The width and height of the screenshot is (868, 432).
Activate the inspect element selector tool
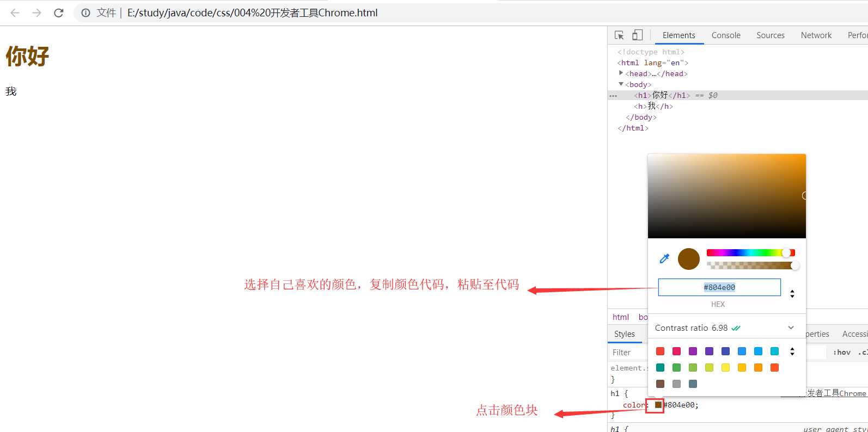619,35
